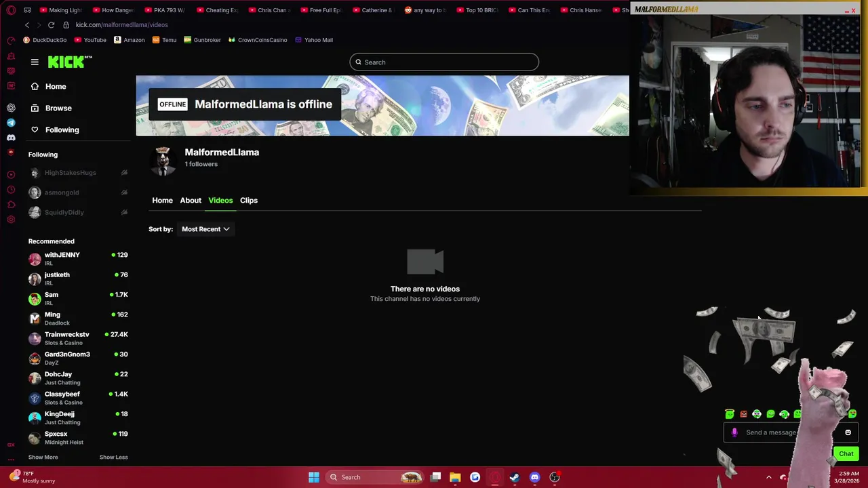Switch to the 'Making Light' browser tab
Image resolution: width=868 pixels, height=488 pixels.
coord(61,10)
